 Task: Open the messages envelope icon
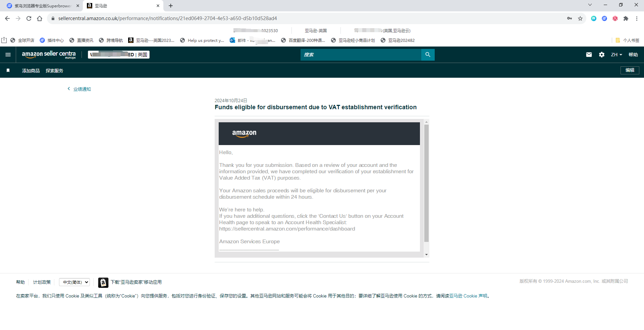click(589, 55)
